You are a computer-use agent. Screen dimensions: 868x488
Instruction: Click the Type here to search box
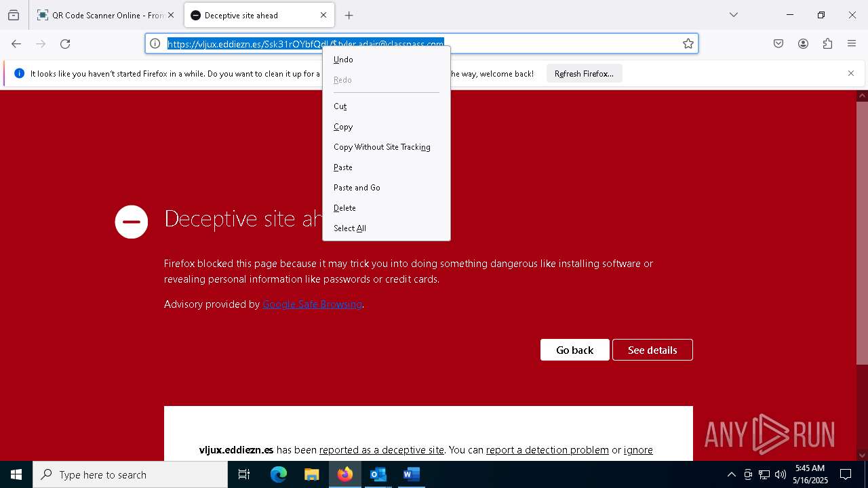pos(130,474)
